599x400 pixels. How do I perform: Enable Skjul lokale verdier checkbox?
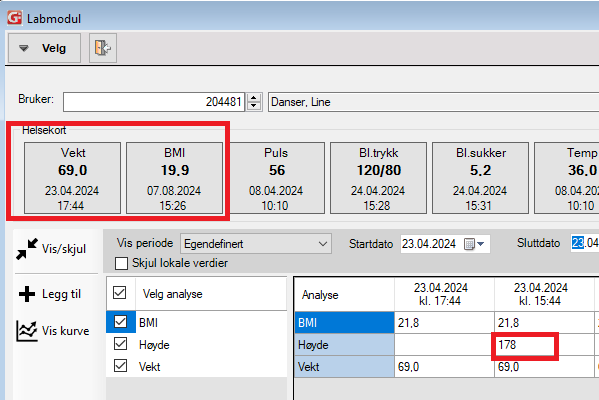pyautogui.click(x=121, y=263)
